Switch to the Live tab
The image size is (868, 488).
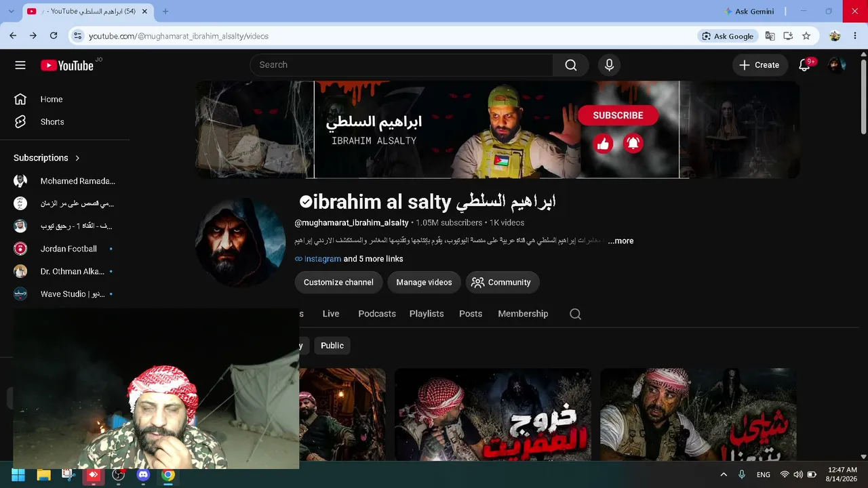331,314
